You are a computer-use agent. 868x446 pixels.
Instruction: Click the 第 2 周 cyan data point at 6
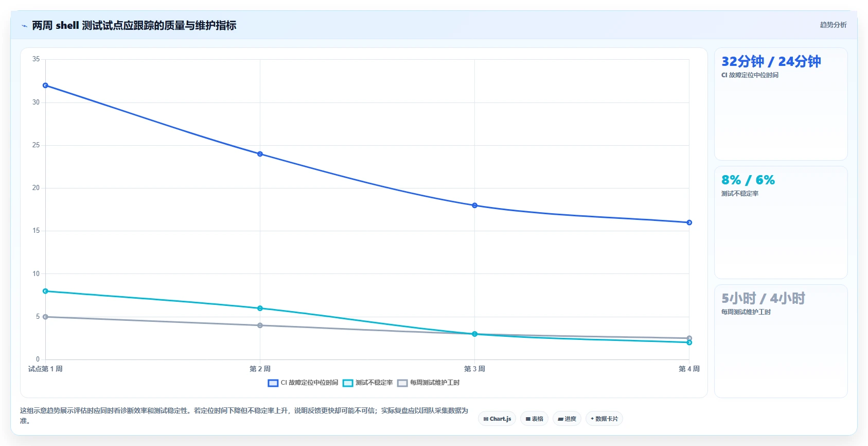tap(260, 308)
